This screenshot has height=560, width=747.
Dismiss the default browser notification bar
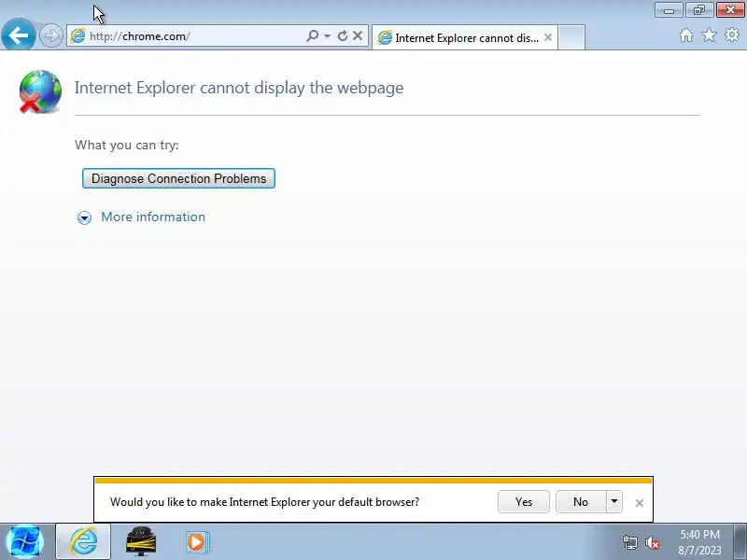(x=640, y=503)
